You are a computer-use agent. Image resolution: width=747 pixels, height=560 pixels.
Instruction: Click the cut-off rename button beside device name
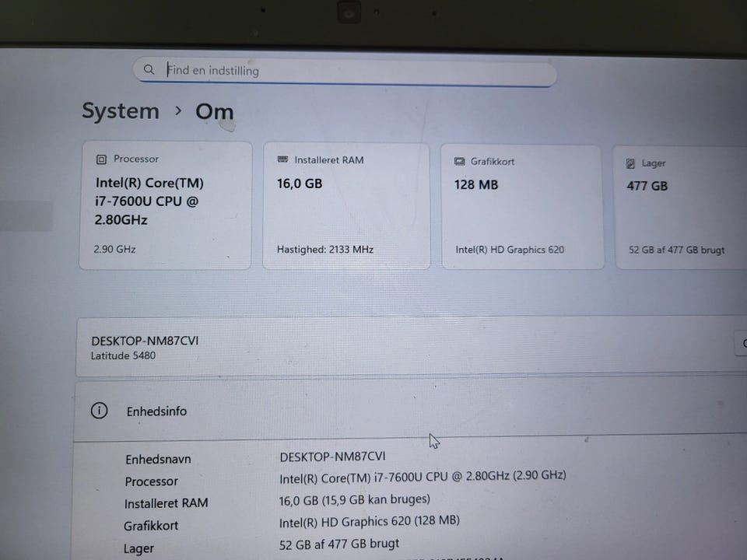742,343
